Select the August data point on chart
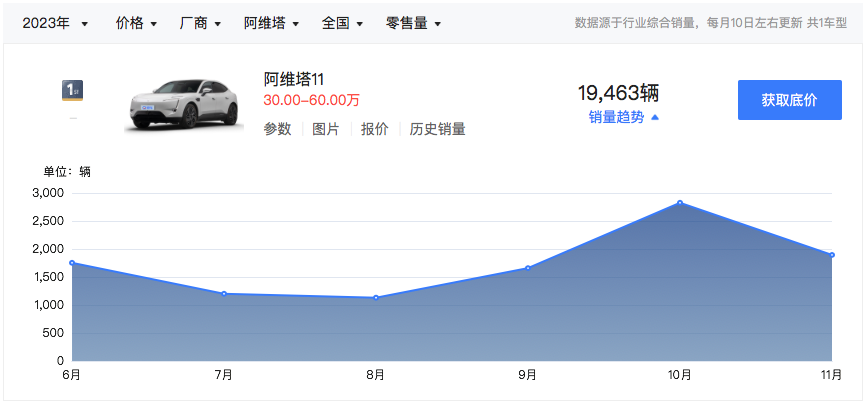 tap(376, 297)
